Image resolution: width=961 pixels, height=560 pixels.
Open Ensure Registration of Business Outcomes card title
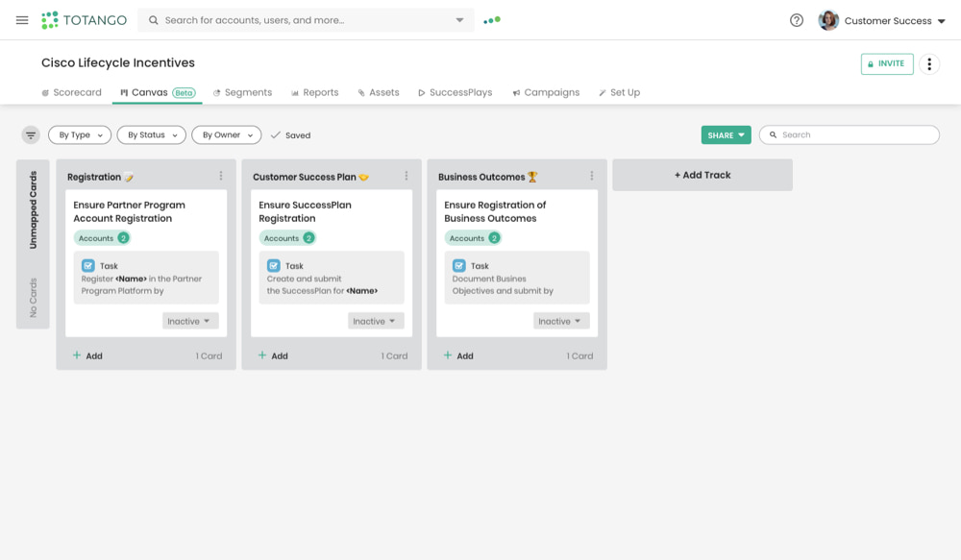tap(495, 211)
